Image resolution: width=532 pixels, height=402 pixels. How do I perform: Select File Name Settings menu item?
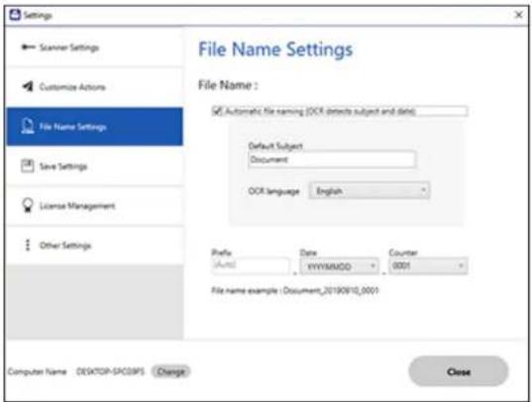pyautogui.click(x=94, y=127)
